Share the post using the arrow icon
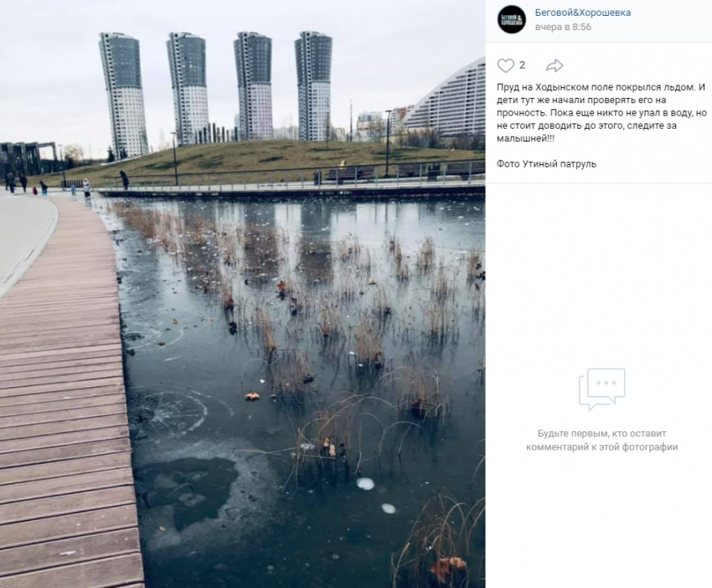712x588 pixels. 555,66
